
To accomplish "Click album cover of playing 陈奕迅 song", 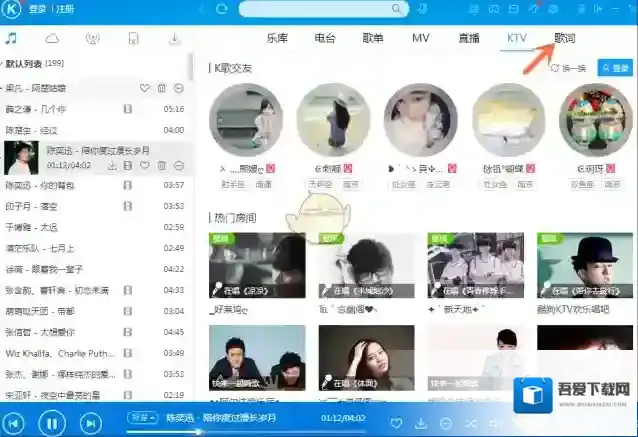I will tap(21, 158).
